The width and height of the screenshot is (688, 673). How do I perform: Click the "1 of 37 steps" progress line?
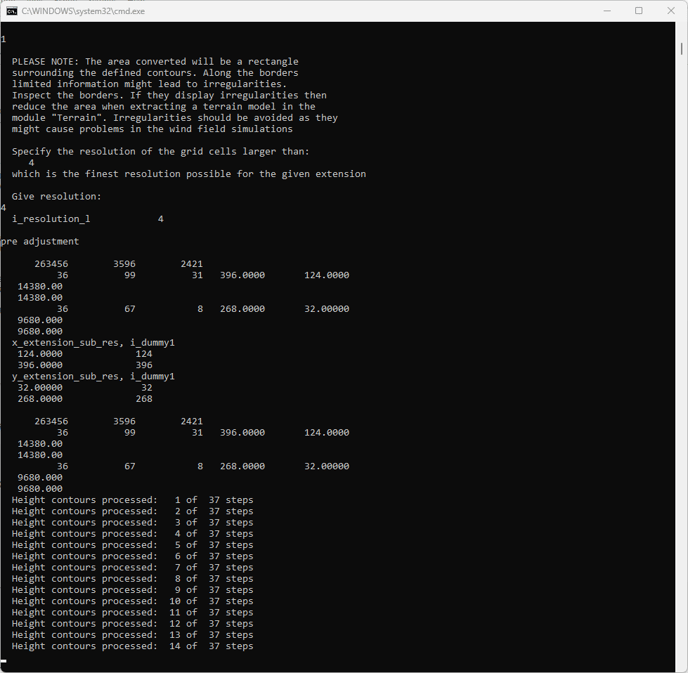[132, 500]
